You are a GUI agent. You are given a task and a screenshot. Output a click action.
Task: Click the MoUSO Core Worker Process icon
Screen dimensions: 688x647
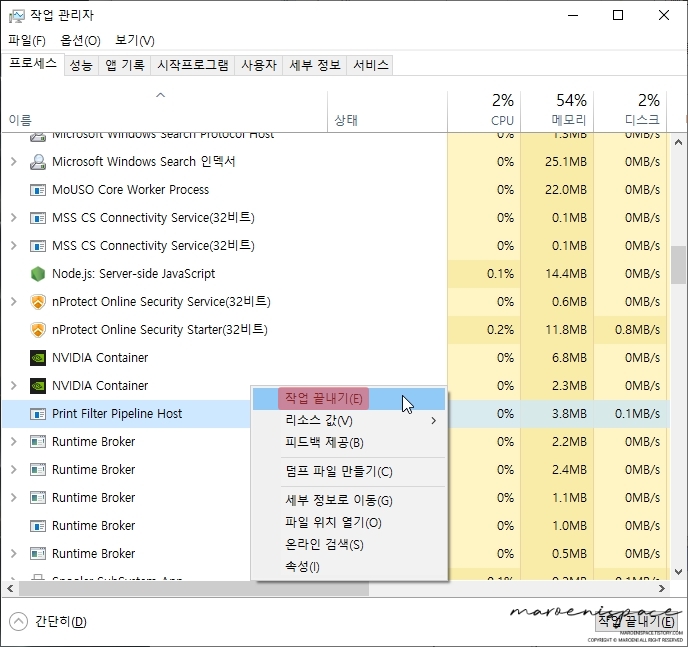click(x=38, y=190)
